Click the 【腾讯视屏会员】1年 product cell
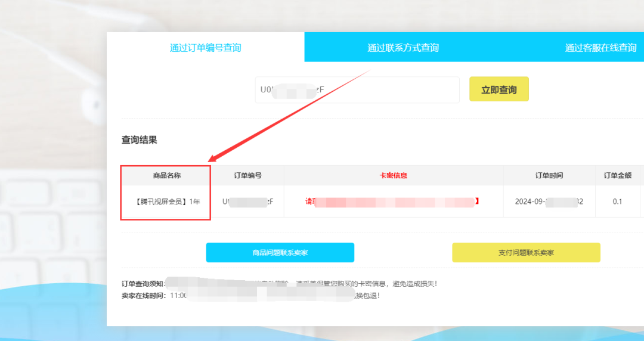The height and width of the screenshot is (341, 644). 166,201
